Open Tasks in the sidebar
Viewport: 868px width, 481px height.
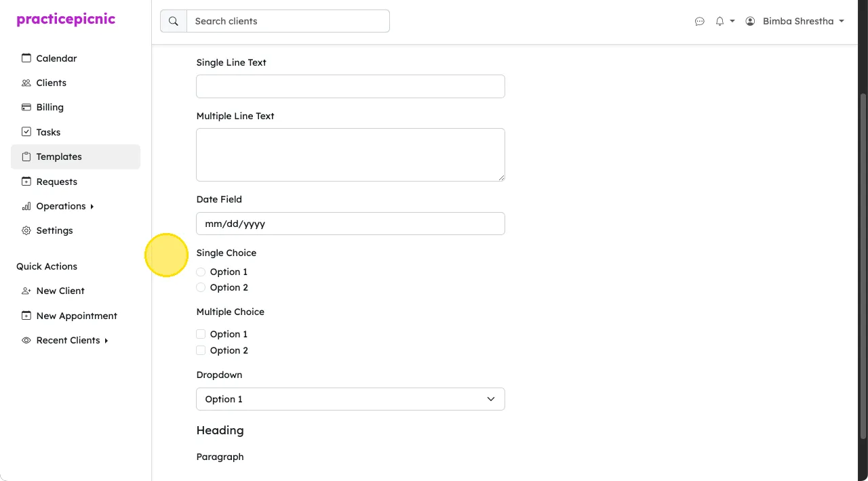point(76,132)
